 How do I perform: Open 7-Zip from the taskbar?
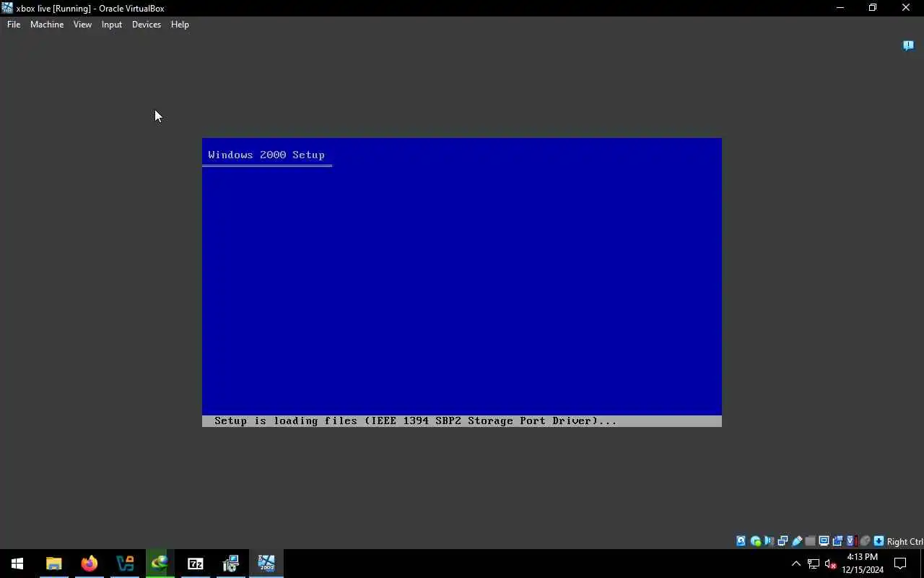click(196, 564)
